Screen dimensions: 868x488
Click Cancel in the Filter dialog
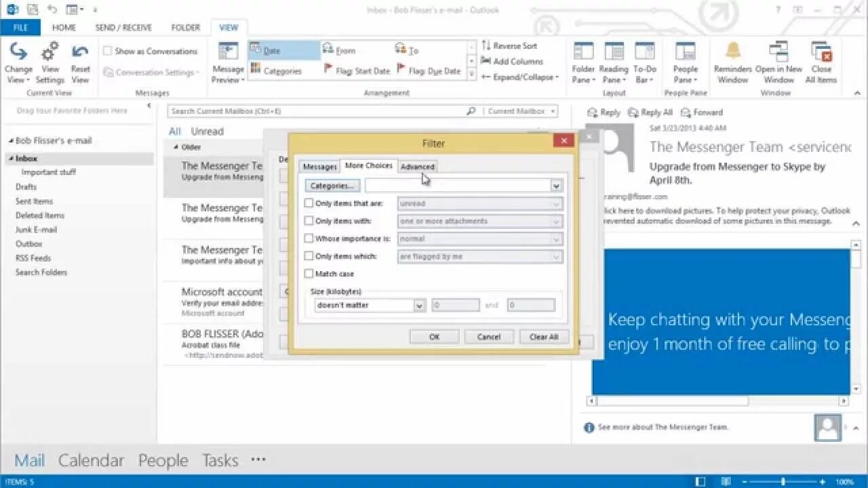(x=489, y=337)
